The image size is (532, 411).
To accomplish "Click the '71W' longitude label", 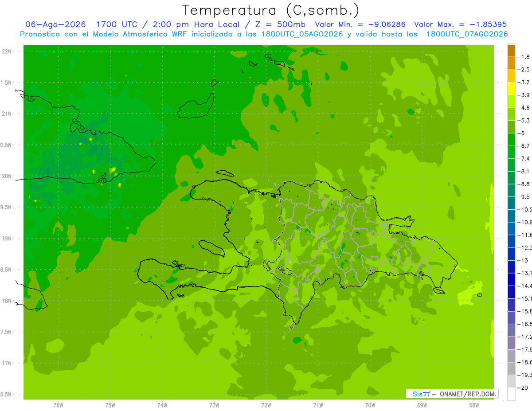I will (x=318, y=405).
